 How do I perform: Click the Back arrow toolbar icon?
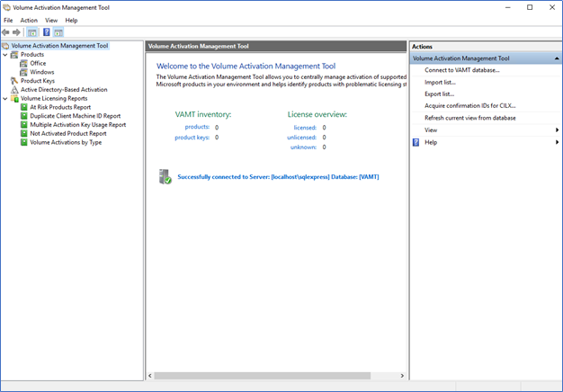[5, 32]
